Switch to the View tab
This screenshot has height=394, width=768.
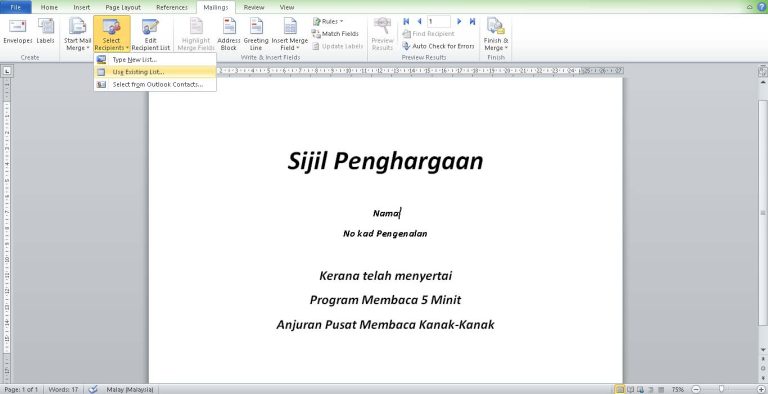click(x=287, y=7)
